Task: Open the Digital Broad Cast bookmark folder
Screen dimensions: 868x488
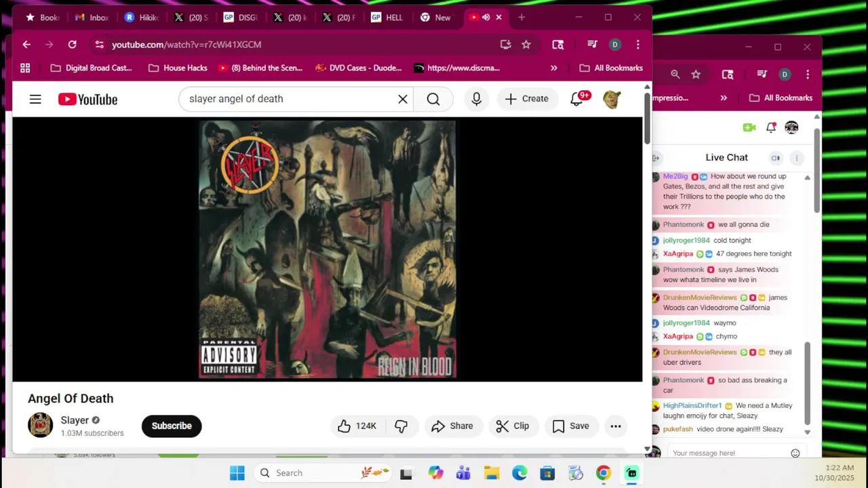Action: [92, 68]
